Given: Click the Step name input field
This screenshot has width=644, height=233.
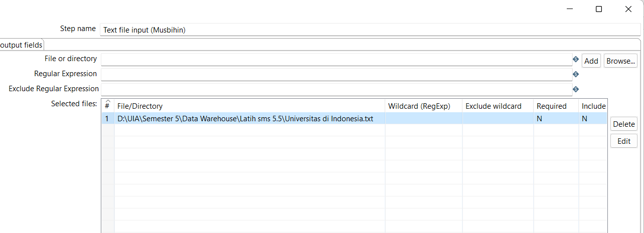Looking at the screenshot, I should pyautogui.click(x=370, y=30).
